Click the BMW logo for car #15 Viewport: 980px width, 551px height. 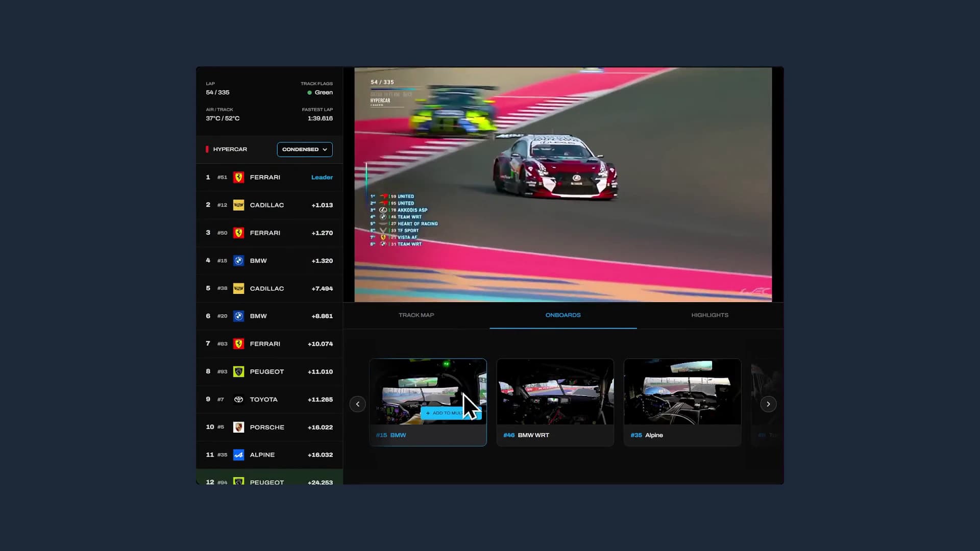click(x=238, y=261)
